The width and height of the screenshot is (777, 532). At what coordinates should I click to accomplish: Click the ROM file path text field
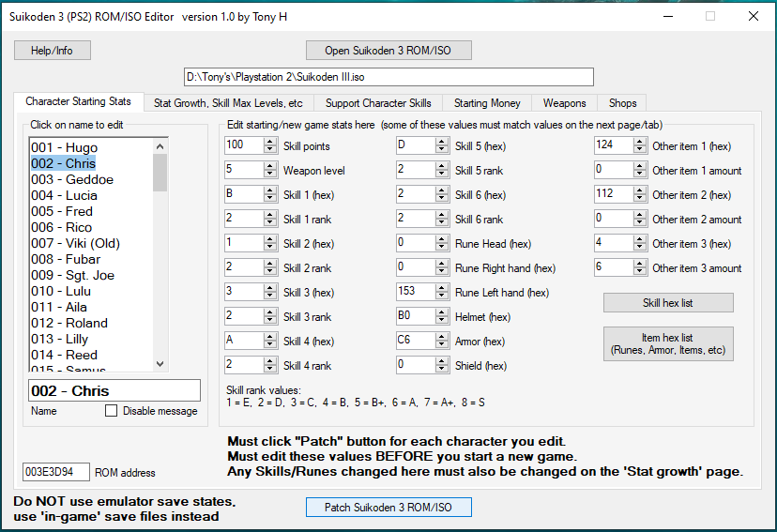388,77
